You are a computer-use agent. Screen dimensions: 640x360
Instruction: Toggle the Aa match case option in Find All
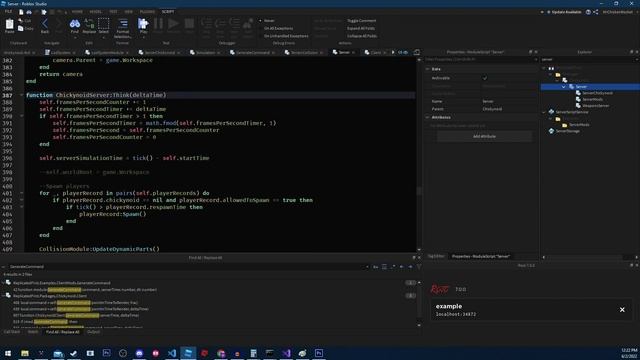[376, 267]
